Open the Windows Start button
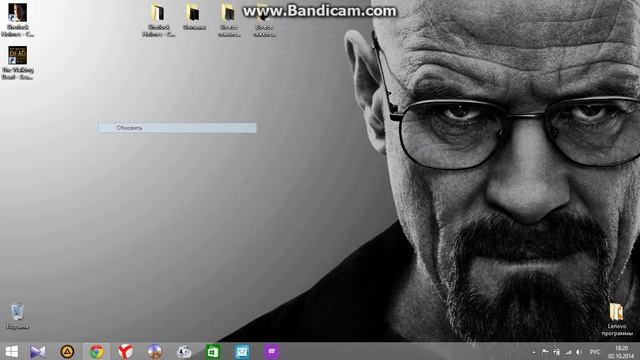The image size is (640, 360). [11, 351]
